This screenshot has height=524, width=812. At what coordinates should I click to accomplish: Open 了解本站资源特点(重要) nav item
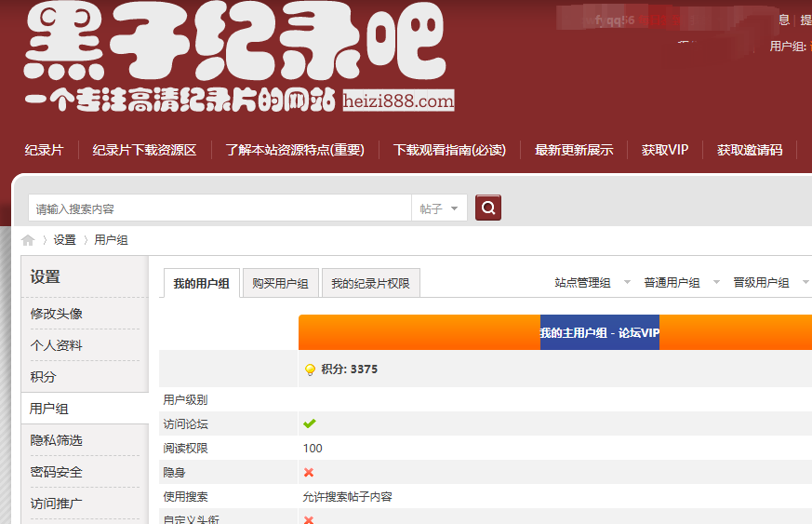click(x=295, y=150)
